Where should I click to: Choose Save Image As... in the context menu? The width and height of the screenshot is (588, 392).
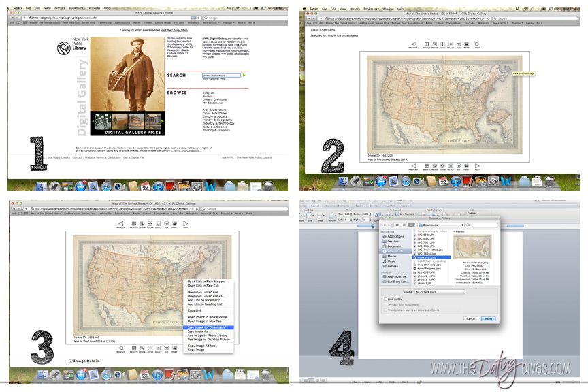click(x=198, y=331)
